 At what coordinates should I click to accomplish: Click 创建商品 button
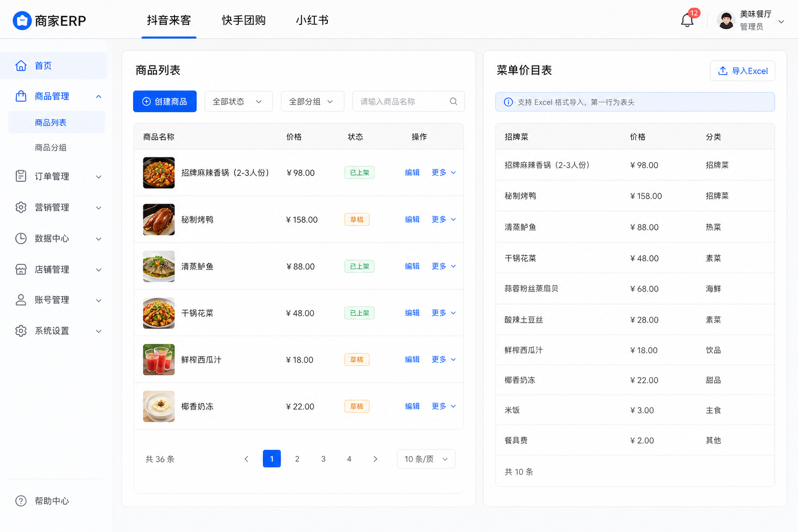(165, 101)
